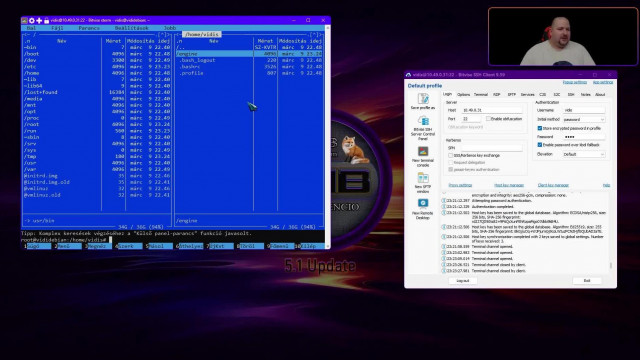This screenshot has height=360, width=640.
Task: Select /lost+found row in left panel
Action: tap(97, 92)
